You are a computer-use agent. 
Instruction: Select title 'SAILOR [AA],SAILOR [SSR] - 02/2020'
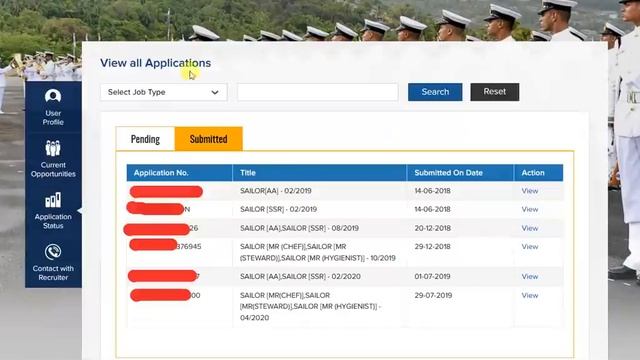[300, 276]
